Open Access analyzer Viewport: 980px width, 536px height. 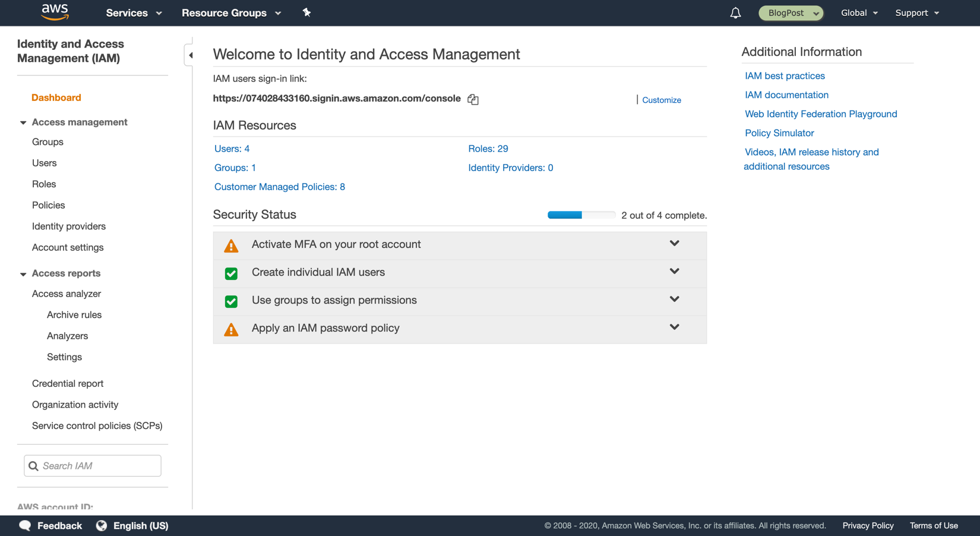click(x=67, y=294)
